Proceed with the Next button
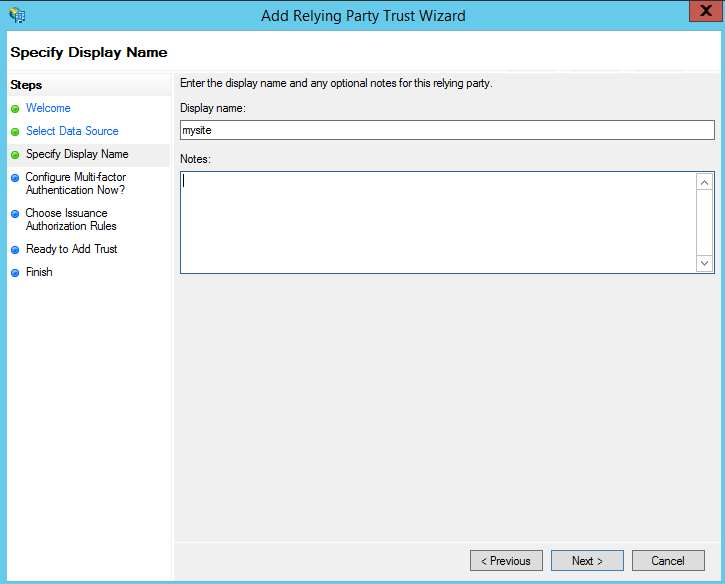 [x=587, y=560]
